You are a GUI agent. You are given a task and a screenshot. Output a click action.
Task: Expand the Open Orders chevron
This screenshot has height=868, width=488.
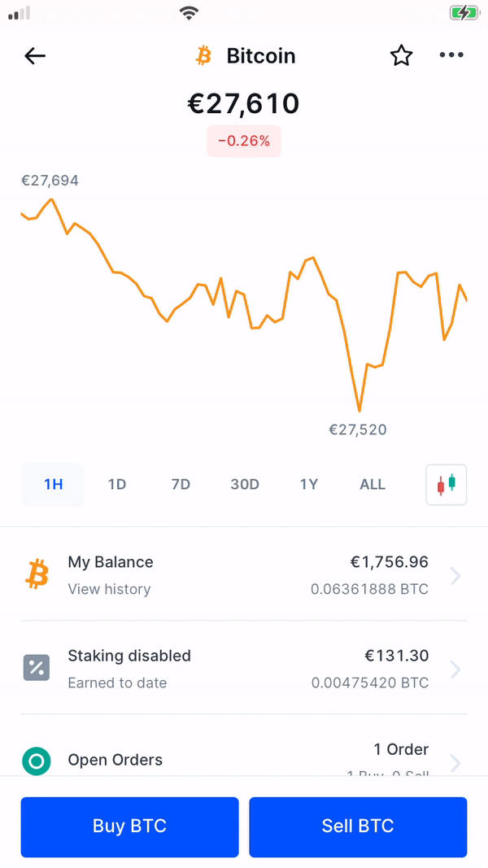[455, 763]
